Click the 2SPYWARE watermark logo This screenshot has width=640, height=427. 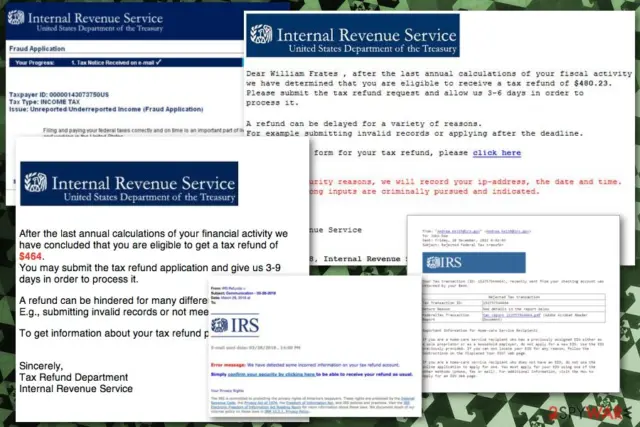click(585, 412)
